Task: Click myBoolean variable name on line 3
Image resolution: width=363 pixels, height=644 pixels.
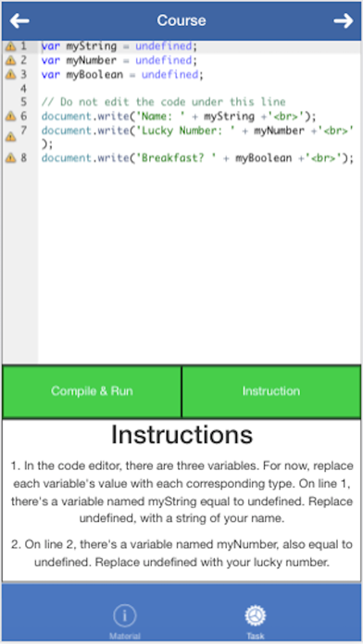Action: [94, 75]
